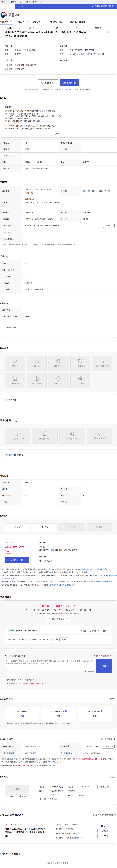The height and width of the screenshot is (868, 117).
Task: Switch to the 기업 tab
Action: point(22,6)
